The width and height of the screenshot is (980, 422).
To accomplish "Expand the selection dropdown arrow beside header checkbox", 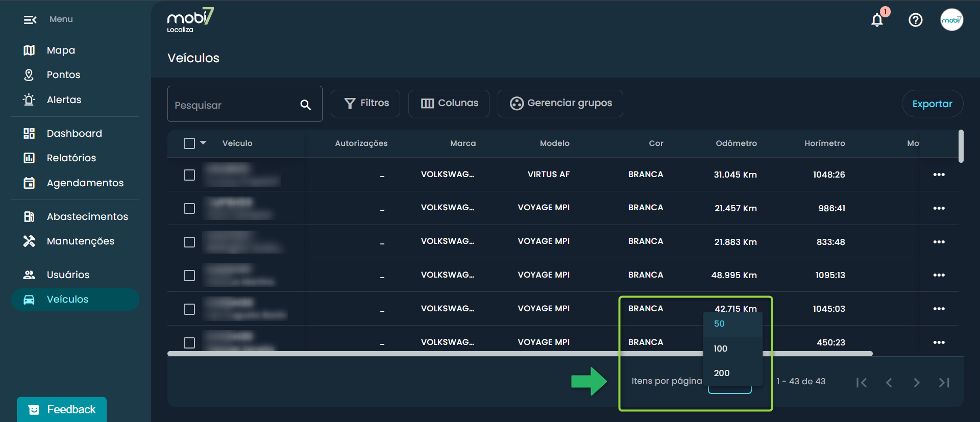I will 203,143.
